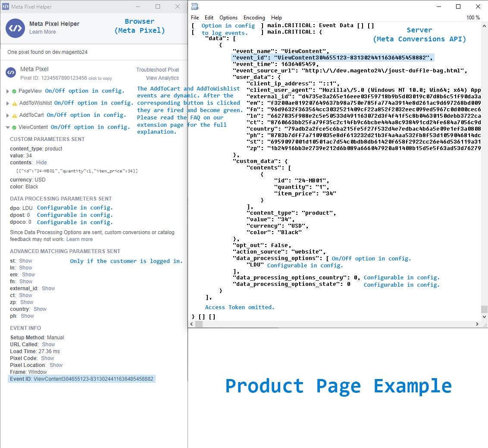Open the Encoding menu
This screenshot has width=488, height=448.
[254, 18]
